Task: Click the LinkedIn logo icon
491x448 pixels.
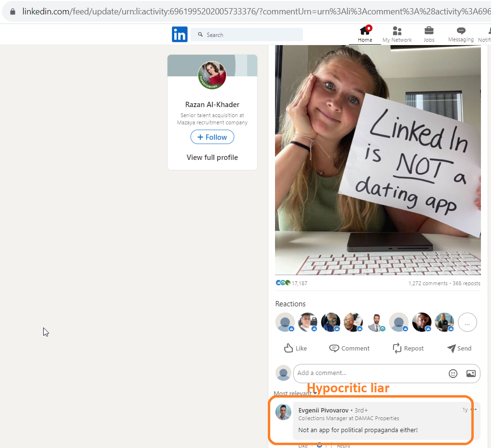Action: point(180,35)
